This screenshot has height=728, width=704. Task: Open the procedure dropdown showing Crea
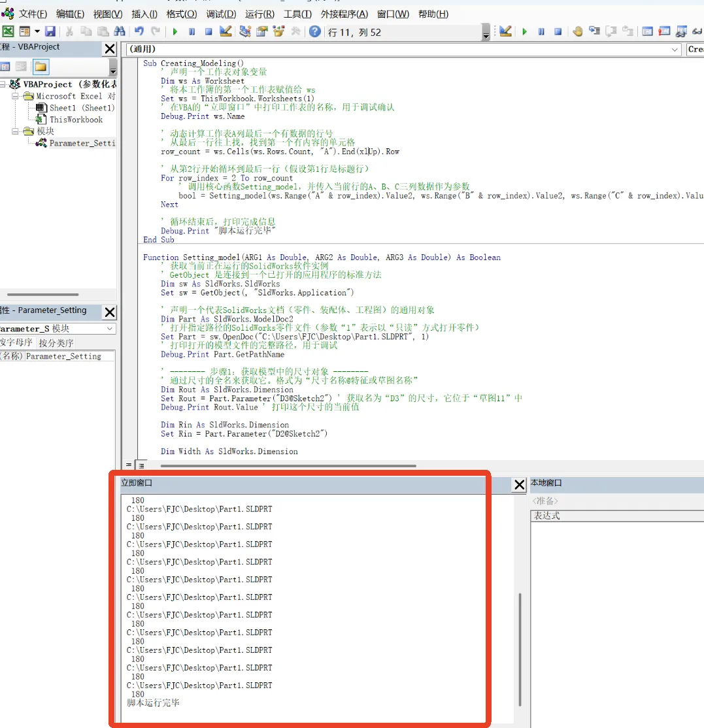[696, 49]
